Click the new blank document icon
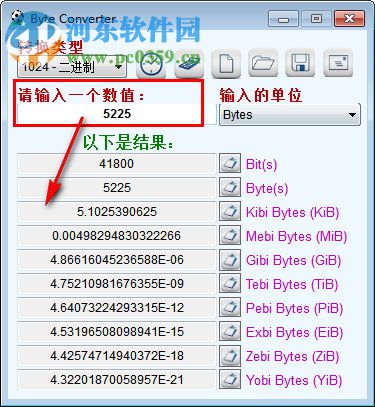Image resolution: width=375 pixels, height=407 pixels. pyautogui.click(x=226, y=64)
